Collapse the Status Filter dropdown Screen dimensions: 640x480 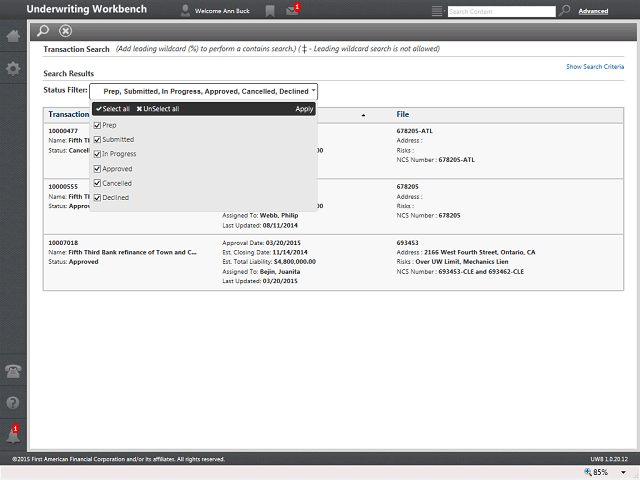[203, 91]
